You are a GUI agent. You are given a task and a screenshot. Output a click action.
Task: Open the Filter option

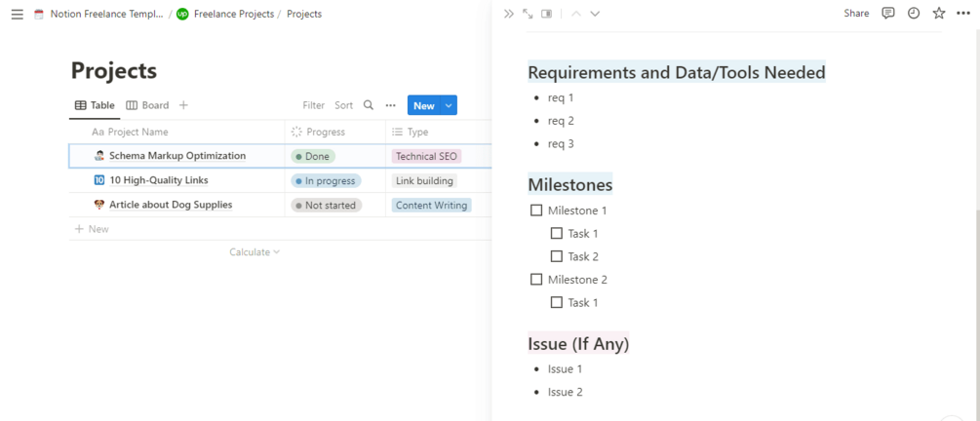click(x=313, y=105)
